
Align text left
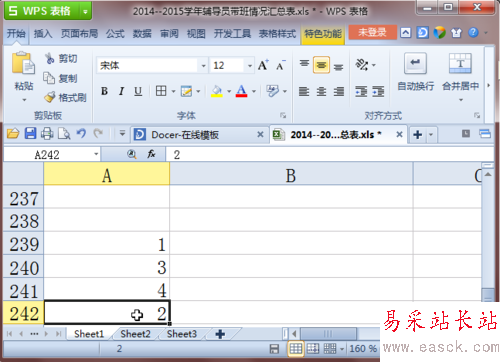304,91
